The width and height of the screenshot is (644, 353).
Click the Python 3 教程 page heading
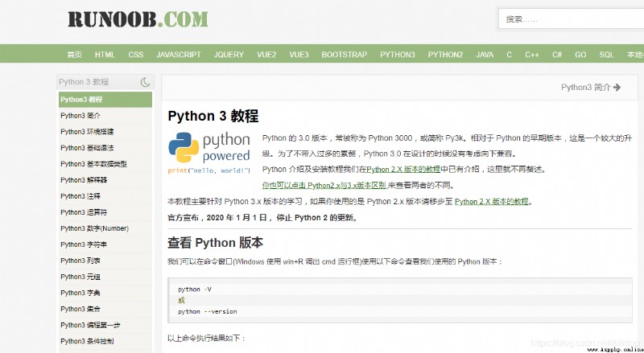213,116
